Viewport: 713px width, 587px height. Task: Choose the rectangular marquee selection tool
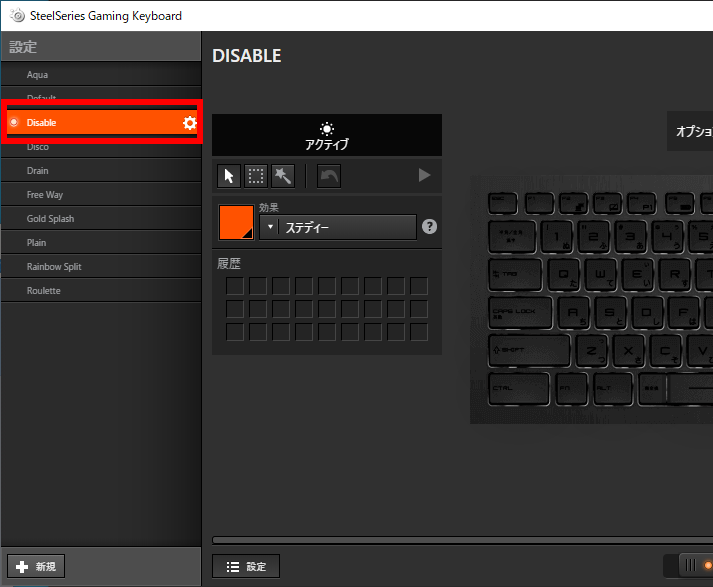point(256,176)
